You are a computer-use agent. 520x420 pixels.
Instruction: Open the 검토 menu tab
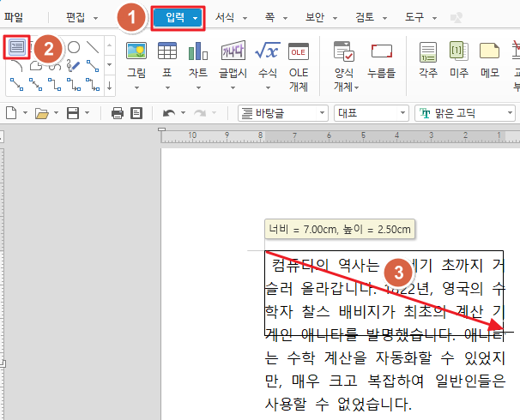(x=365, y=17)
